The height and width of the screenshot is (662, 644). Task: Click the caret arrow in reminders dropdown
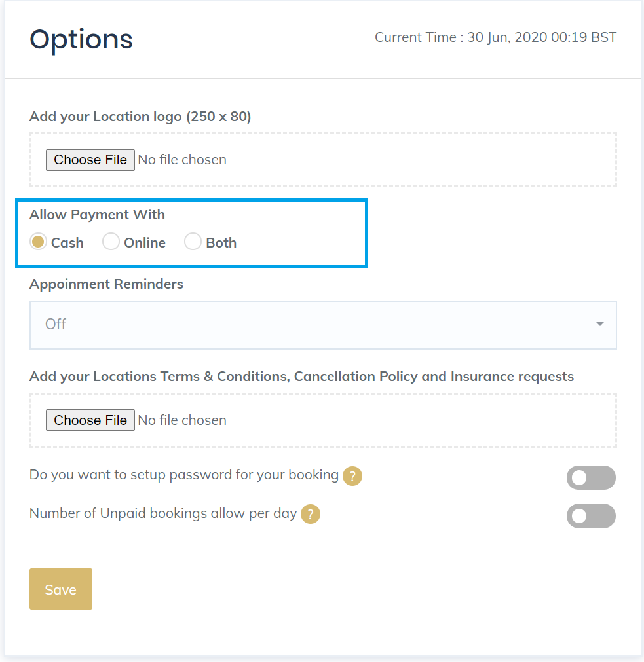pyautogui.click(x=599, y=324)
